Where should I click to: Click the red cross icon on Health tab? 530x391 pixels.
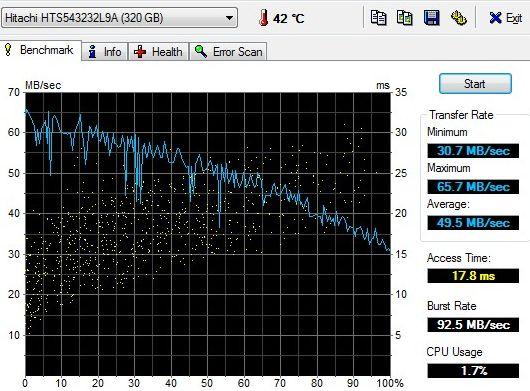[140, 52]
